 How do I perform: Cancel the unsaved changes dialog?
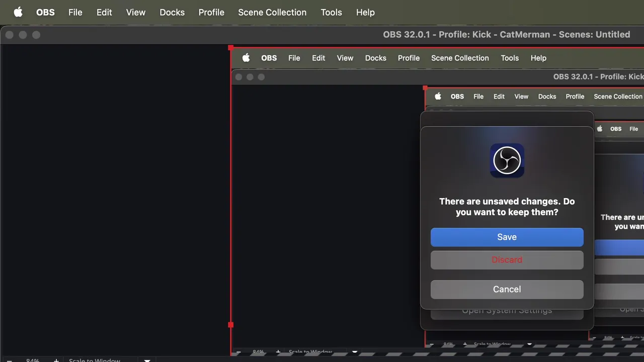point(507,289)
